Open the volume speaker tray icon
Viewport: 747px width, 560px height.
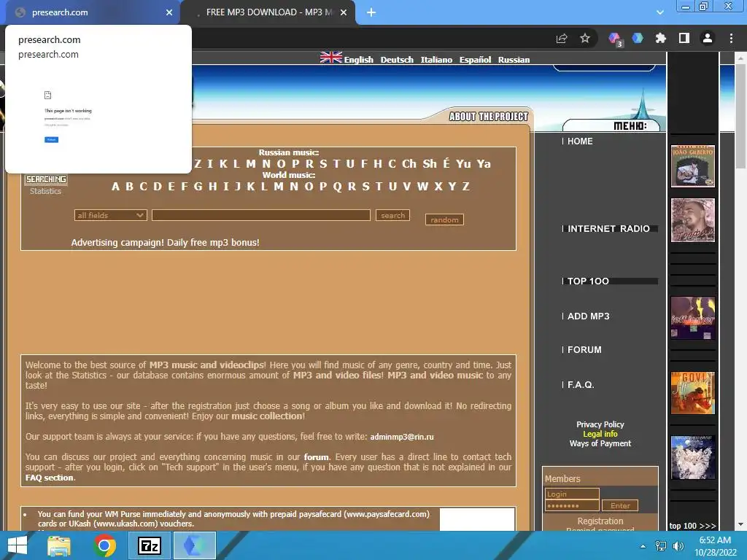pyautogui.click(x=678, y=546)
